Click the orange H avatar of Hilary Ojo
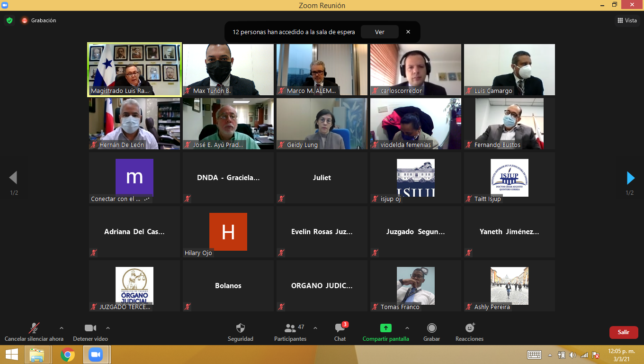Viewport: 644px width, 364px height. (x=228, y=232)
